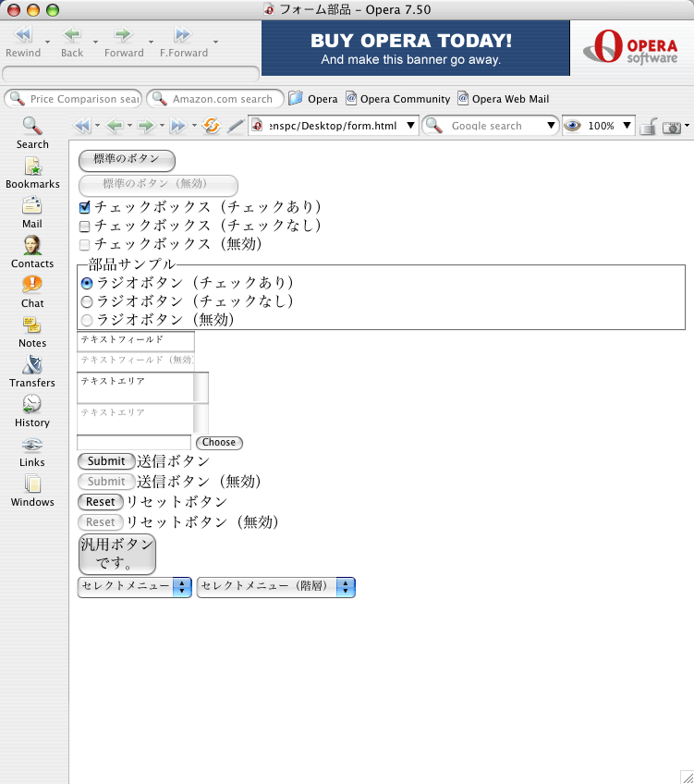Click the disabled Reset button
The width and height of the screenshot is (694, 784).
pos(101,522)
